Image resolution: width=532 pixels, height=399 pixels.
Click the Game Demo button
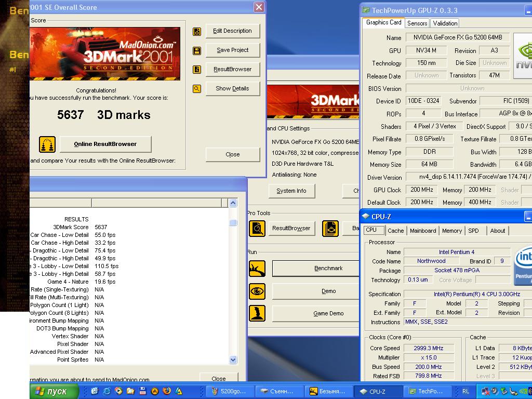[x=315, y=313]
